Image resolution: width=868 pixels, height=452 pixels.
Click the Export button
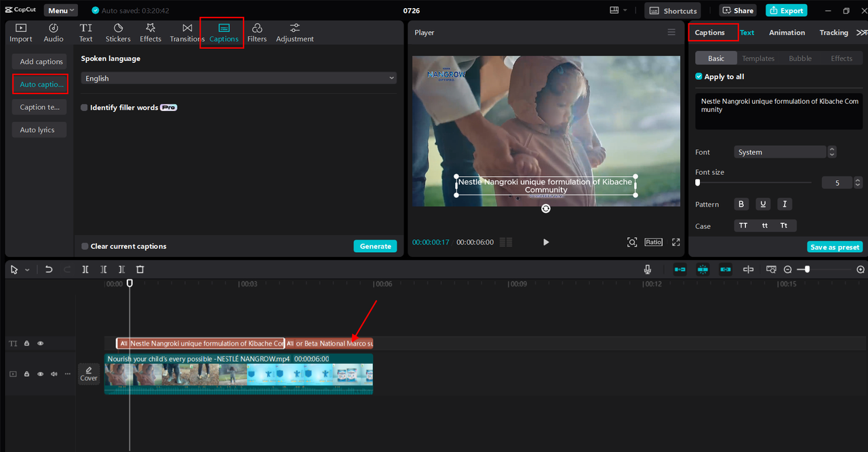pos(786,10)
